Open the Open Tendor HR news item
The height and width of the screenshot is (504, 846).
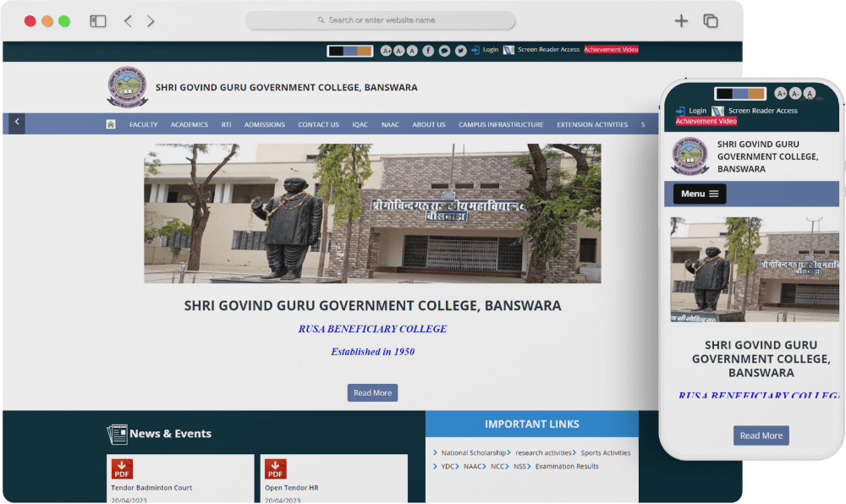tap(291, 488)
